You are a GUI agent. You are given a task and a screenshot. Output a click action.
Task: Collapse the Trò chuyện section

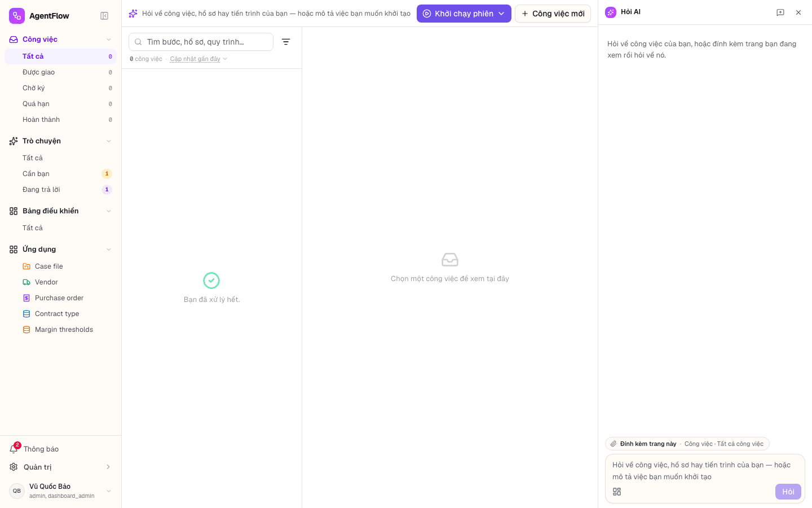(109, 141)
